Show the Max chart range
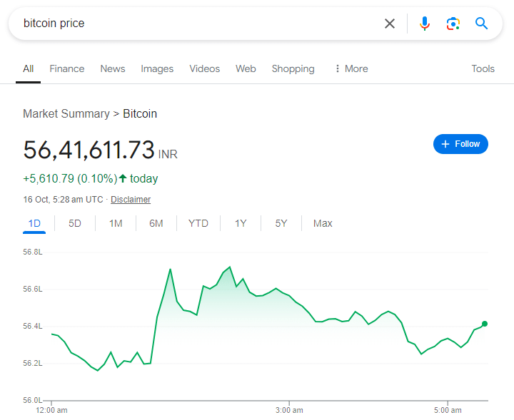514x420 pixels. click(323, 223)
